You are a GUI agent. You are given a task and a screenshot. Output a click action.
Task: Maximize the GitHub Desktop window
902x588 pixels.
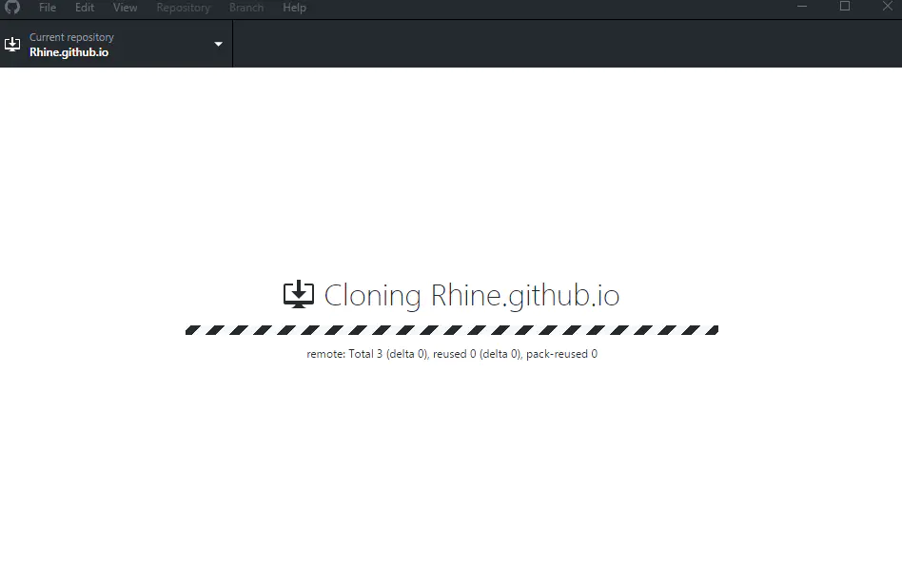pyautogui.click(x=845, y=7)
